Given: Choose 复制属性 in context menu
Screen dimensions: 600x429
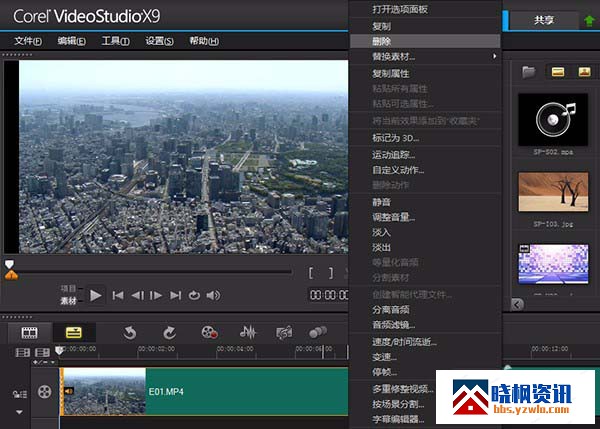Looking at the screenshot, I should pyautogui.click(x=425, y=73).
